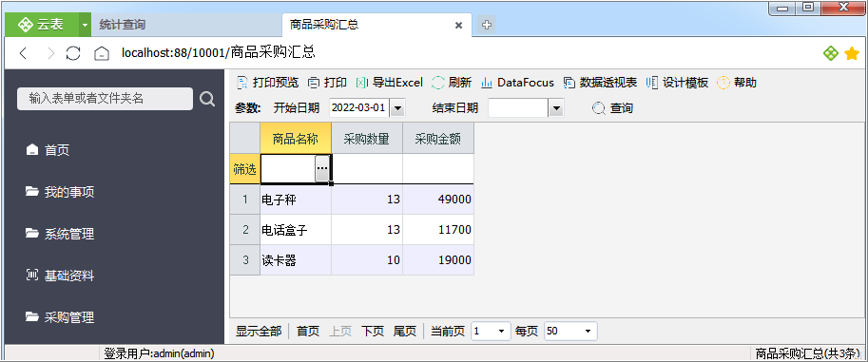Click the filter ellipsis button under 商品名称
The image size is (868, 362).
click(322, 168)
